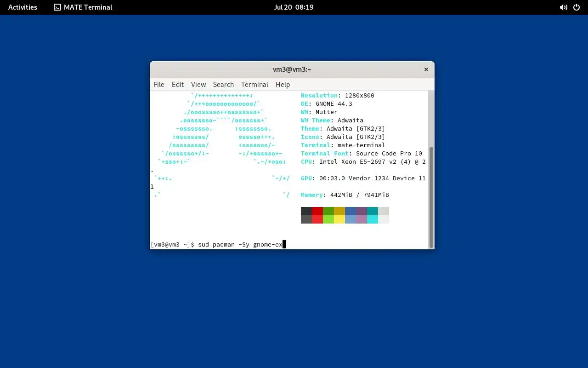
Task: Open the Search menu
Action: coord(223,85)
